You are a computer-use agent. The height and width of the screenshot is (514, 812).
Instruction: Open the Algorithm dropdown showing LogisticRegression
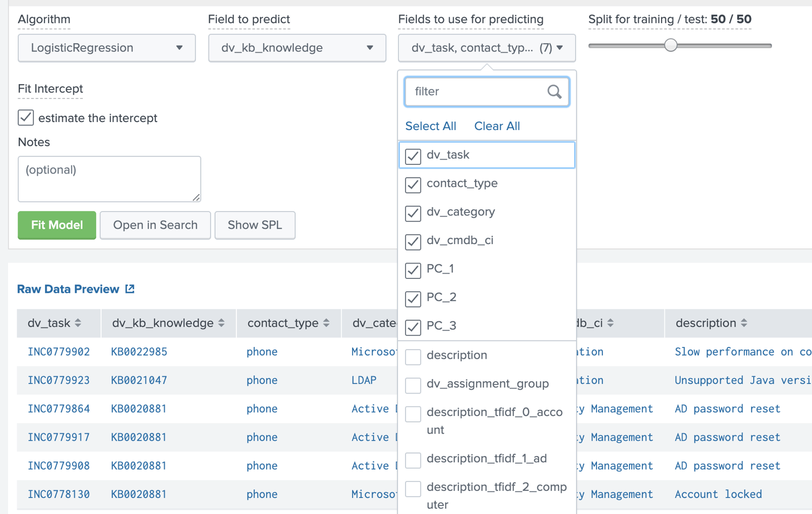click(106, 48)
